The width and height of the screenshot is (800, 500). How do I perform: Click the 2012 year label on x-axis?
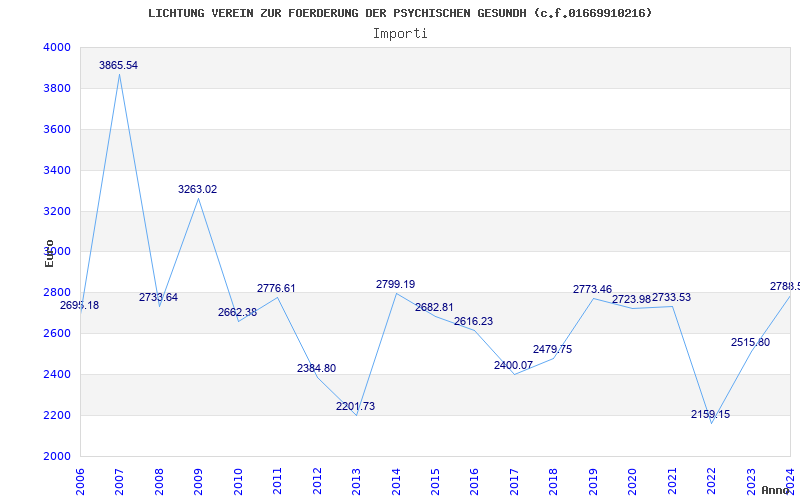pyautogui.click(x=317, y=482)
